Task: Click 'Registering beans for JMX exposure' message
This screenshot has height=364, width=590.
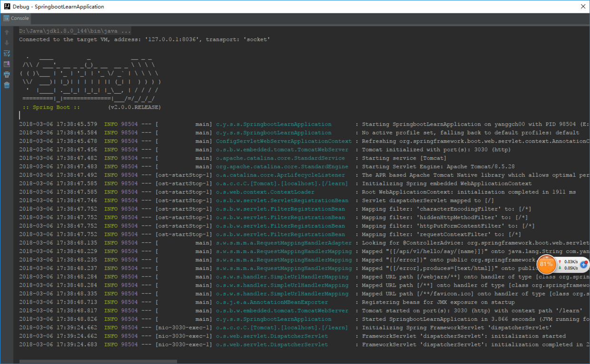Action: [438, 302]
